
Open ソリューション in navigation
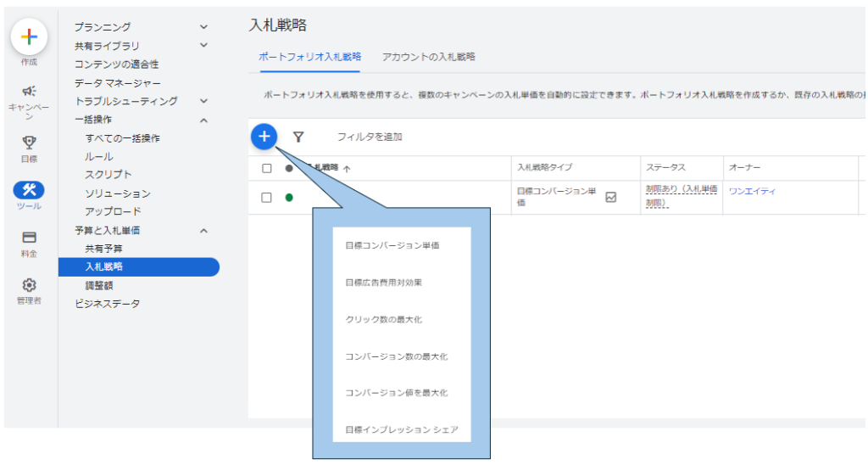pyautogui.click(x=117, y=193)
